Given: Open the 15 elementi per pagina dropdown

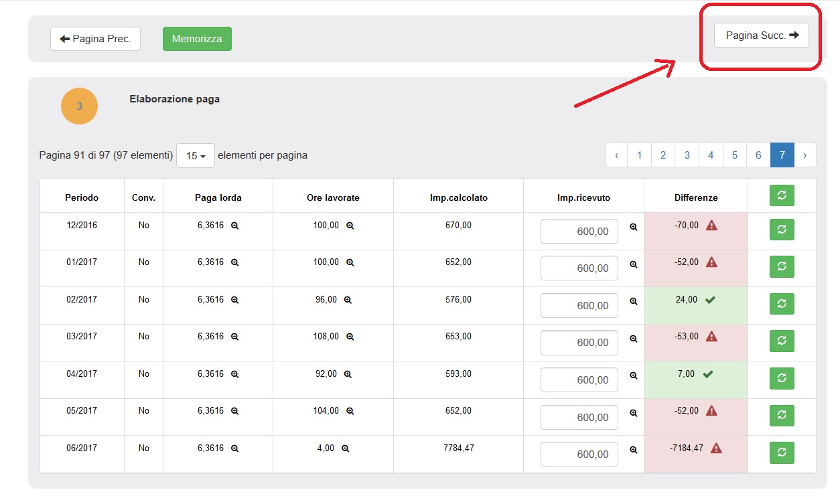Looking at the screenshot, I should [195, 155].
